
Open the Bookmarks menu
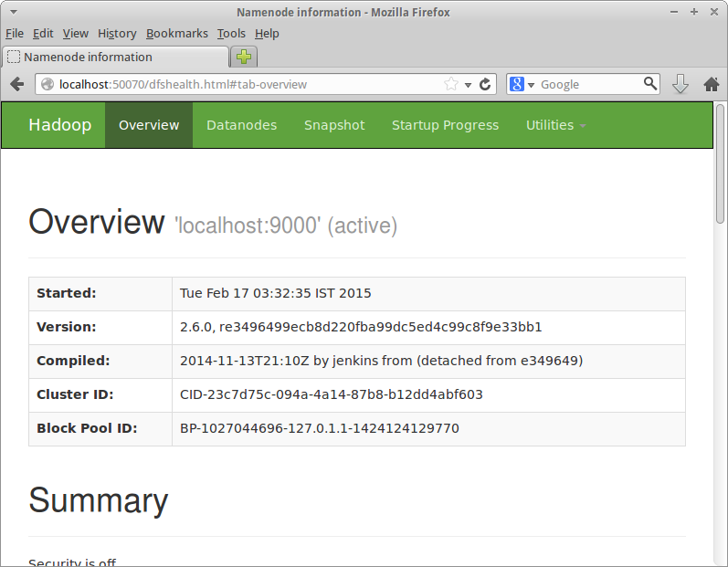click(x=177, y=34)
